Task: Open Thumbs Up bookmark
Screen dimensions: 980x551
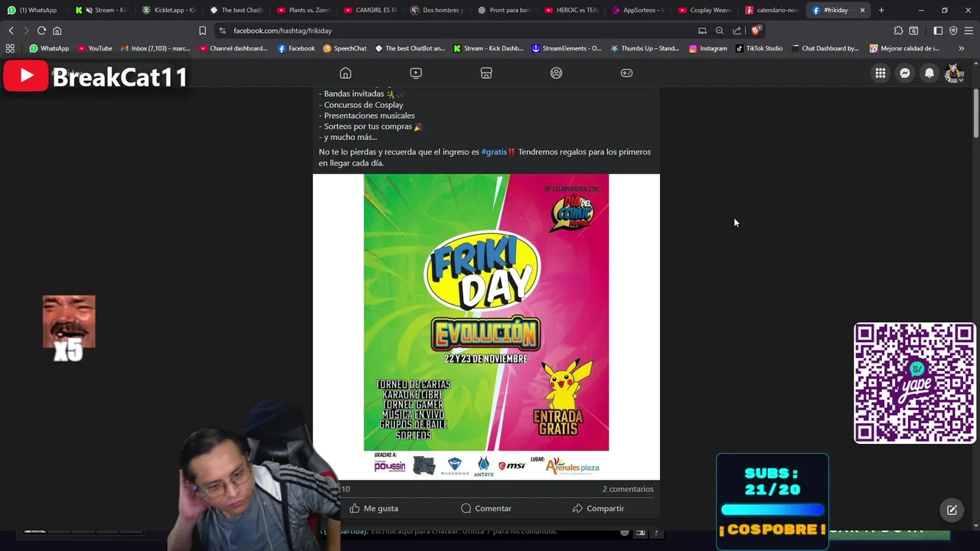Action: (645, 48)
